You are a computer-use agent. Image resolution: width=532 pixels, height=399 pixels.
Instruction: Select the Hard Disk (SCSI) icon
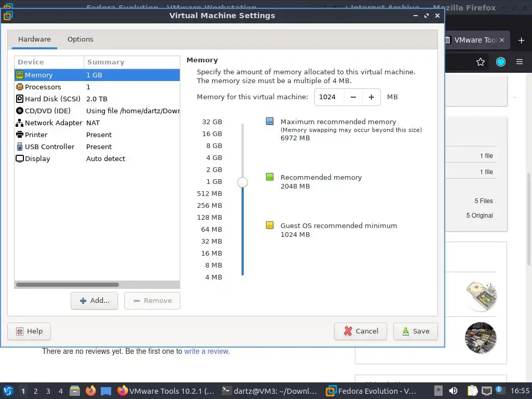[20, 99]
